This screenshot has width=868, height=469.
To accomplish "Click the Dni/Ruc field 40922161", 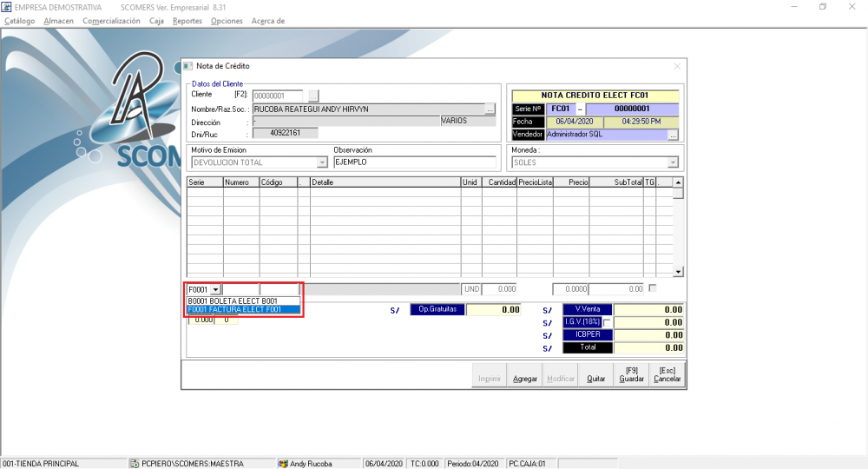I will [285, 134].
